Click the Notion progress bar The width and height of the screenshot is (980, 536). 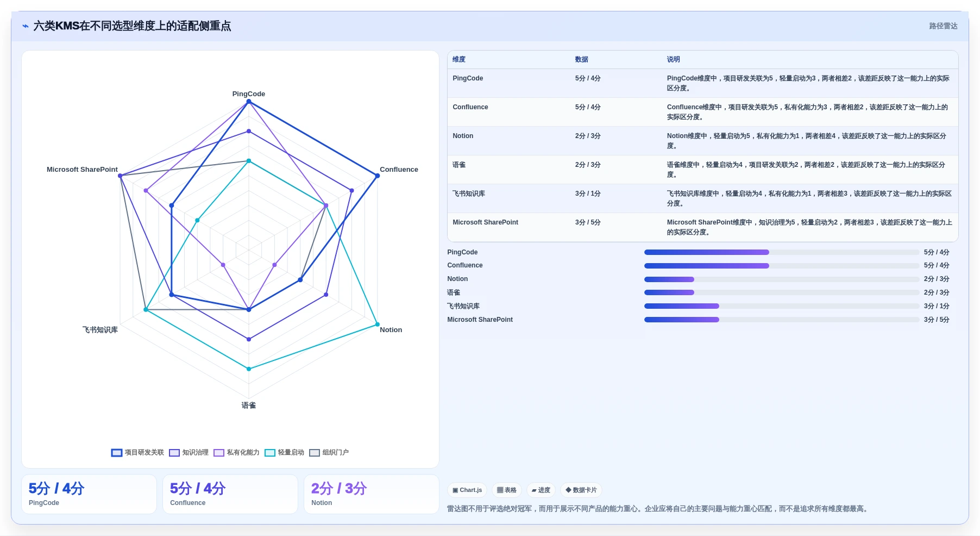(x=782, y=279)
